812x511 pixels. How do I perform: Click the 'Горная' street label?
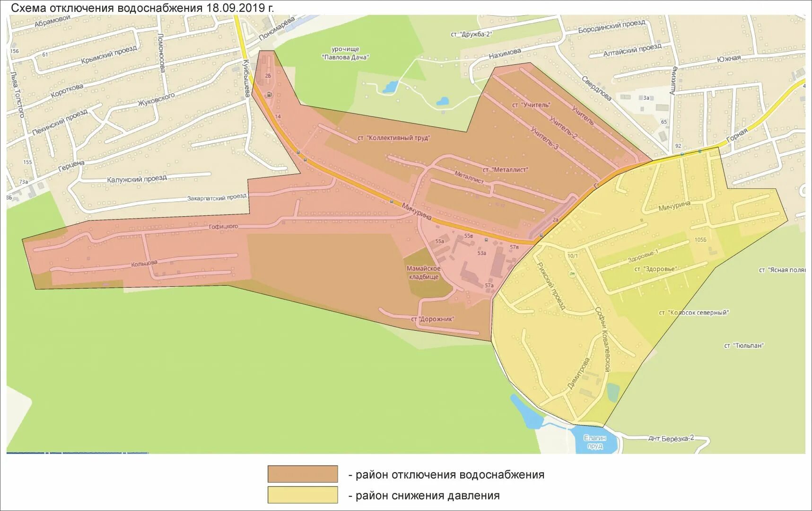pos(736,135)
